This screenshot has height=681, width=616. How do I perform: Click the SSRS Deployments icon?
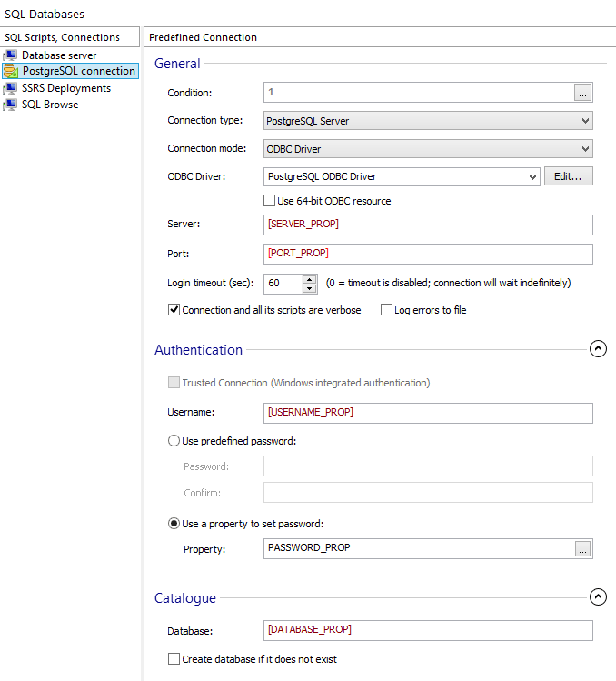[10, 88]
